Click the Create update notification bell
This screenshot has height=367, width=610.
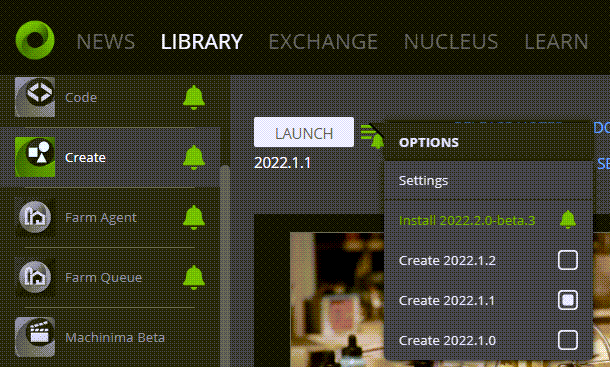point(194,157)
